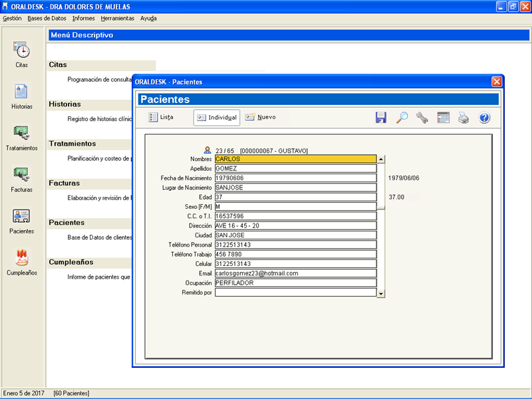
Task: Open the Historias sidebar icon
Action: pos(21,92)
